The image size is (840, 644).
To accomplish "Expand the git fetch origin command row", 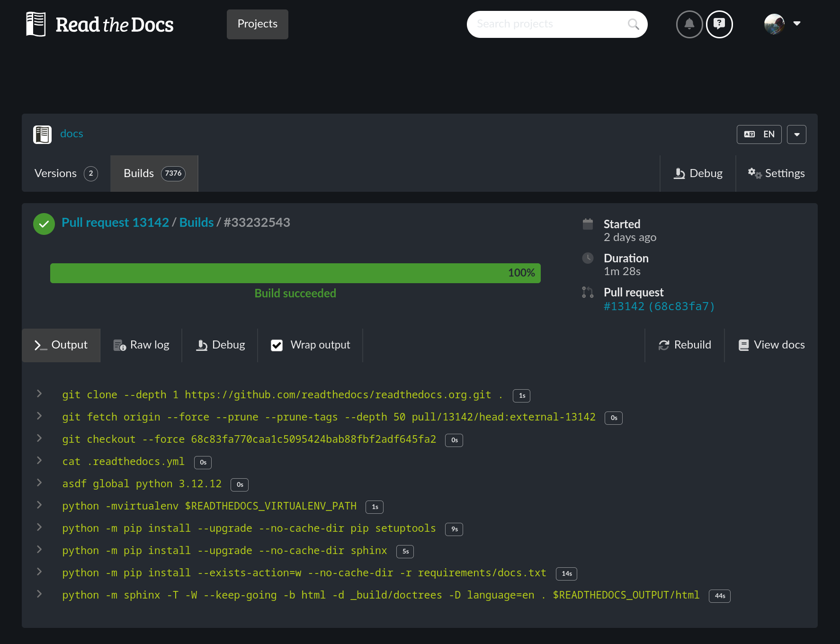I will click(x=39, y=416).
